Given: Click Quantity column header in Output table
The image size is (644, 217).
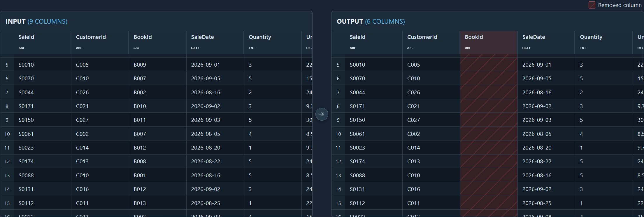Looking at the screenshot, I should [603, 42].
